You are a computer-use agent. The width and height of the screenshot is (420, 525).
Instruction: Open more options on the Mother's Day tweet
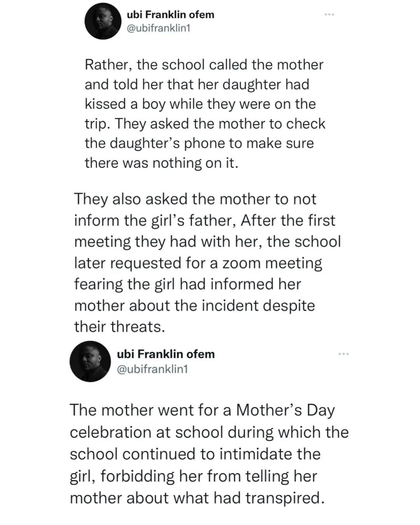tap(344, 354)
